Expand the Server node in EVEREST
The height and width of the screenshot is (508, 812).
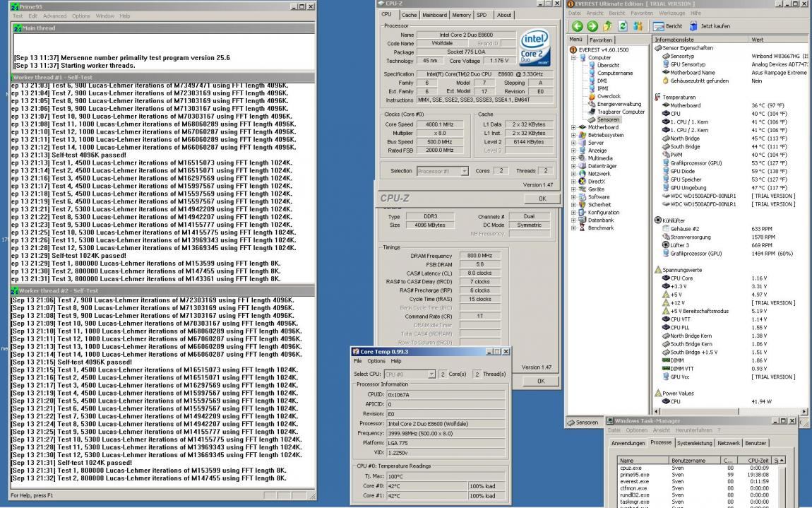(x=574, y=143)
